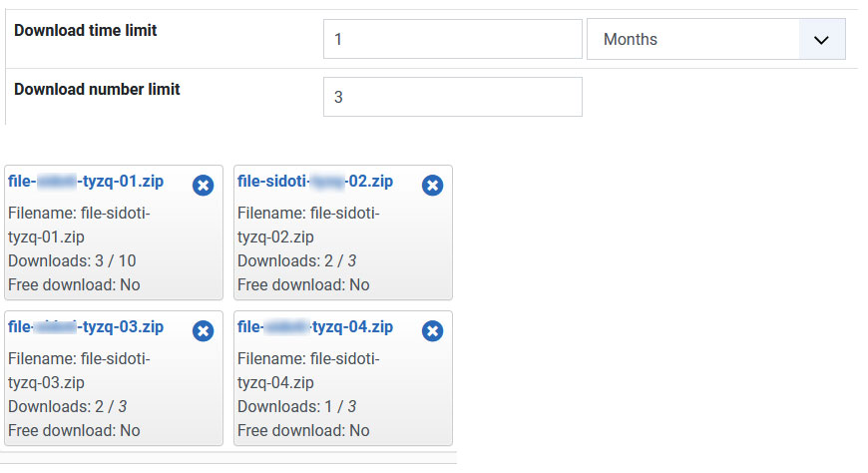The height and width of the screenshot is (473, 868).
Task: Remove file-sidoti-tyzq-01.zip with its X icon
Action: click(203, 186)
